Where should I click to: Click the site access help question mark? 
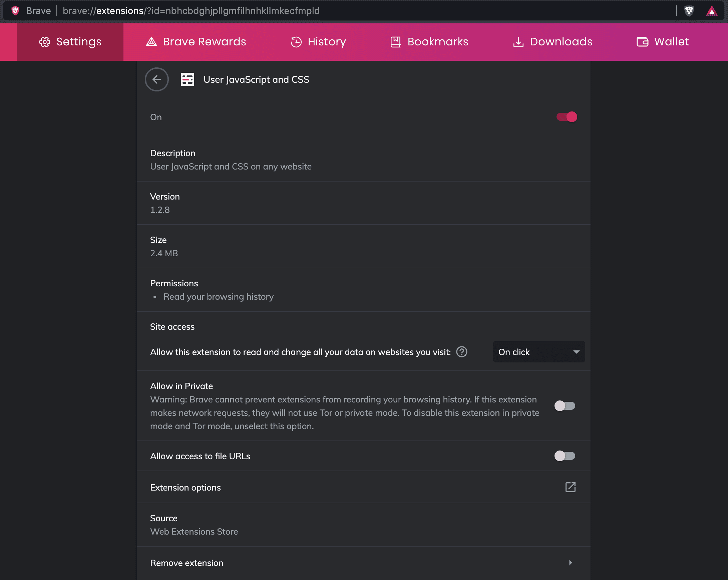pos(461,352)
